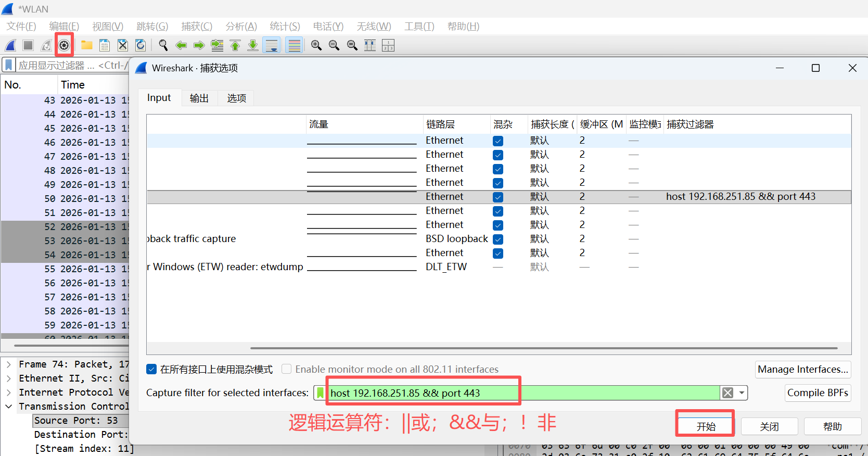Click the packet list horizontal scrollbar
868x456 pixels.
tap(71, 345)
